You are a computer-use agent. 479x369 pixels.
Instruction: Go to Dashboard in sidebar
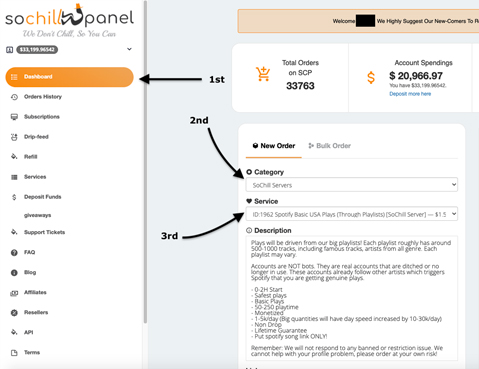pos(69,77)
